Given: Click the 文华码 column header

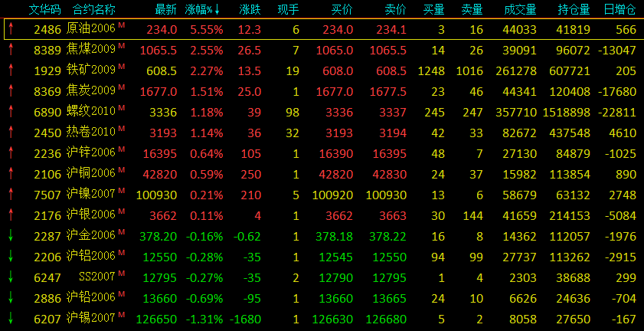Looking at the screenshot, I should pyautogui.click(x=44, y=9).
